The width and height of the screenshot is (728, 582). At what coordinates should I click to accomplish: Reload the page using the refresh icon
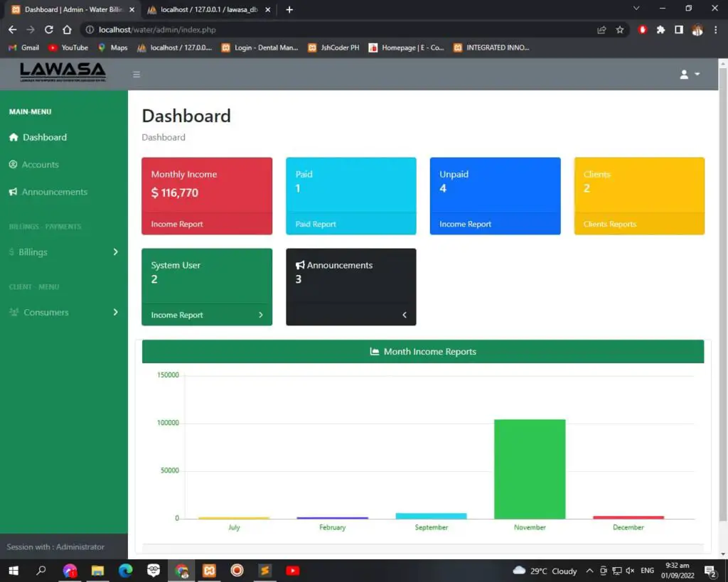pos(49,30)
